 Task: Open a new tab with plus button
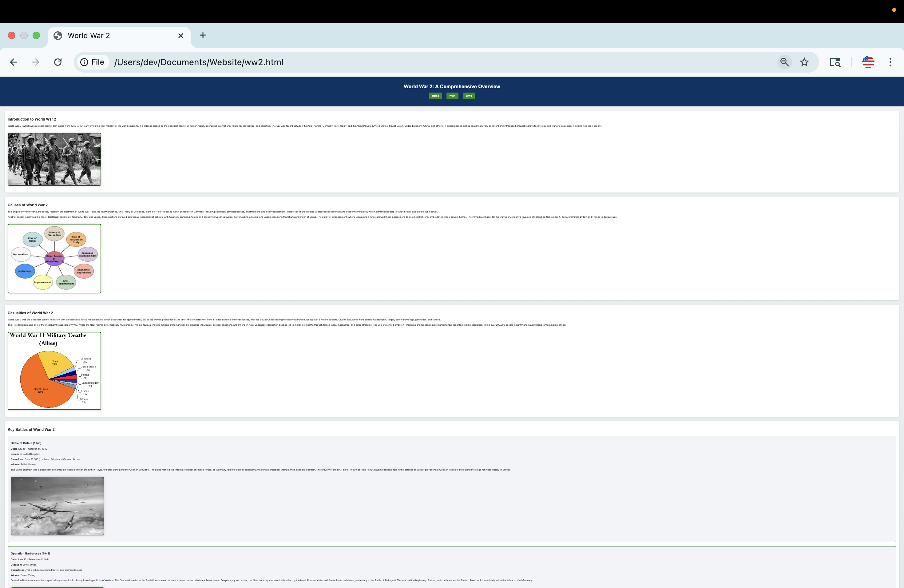[203, 35]
